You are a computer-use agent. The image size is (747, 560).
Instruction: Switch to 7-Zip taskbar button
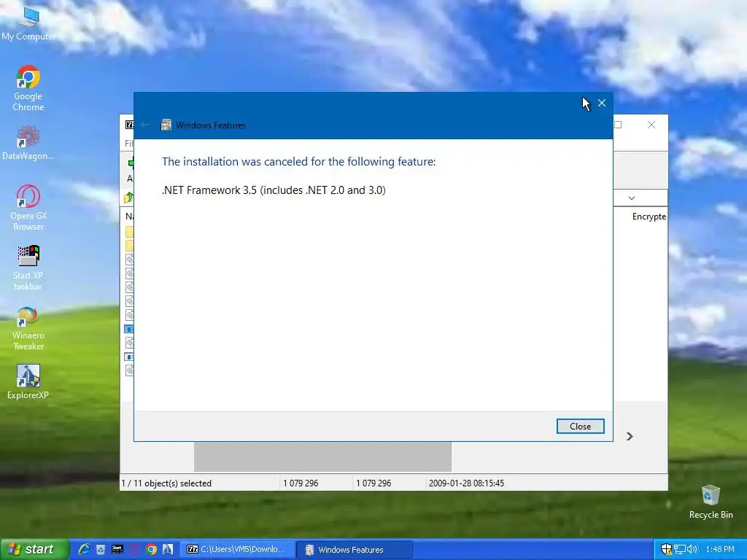[x=237, y=550]
